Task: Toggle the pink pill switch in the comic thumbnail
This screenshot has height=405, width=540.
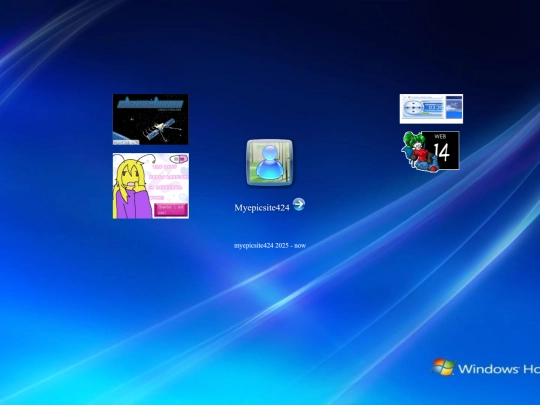Action: [180, 159]
